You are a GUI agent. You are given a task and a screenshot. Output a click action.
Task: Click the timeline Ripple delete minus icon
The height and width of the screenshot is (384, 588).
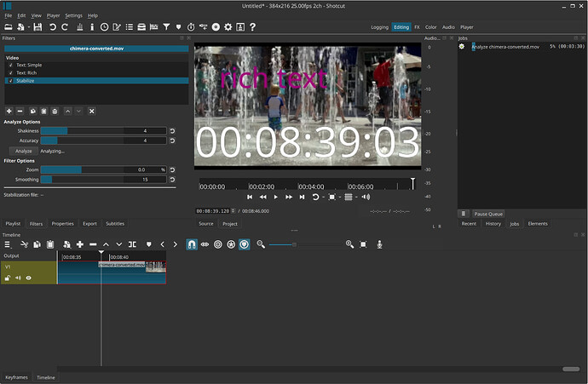point(93,244)
